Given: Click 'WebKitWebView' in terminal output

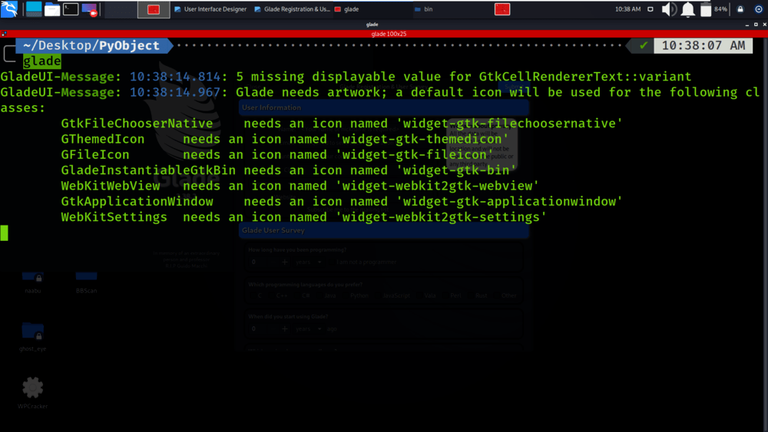Looking at the screenshot, I should 110,186.
